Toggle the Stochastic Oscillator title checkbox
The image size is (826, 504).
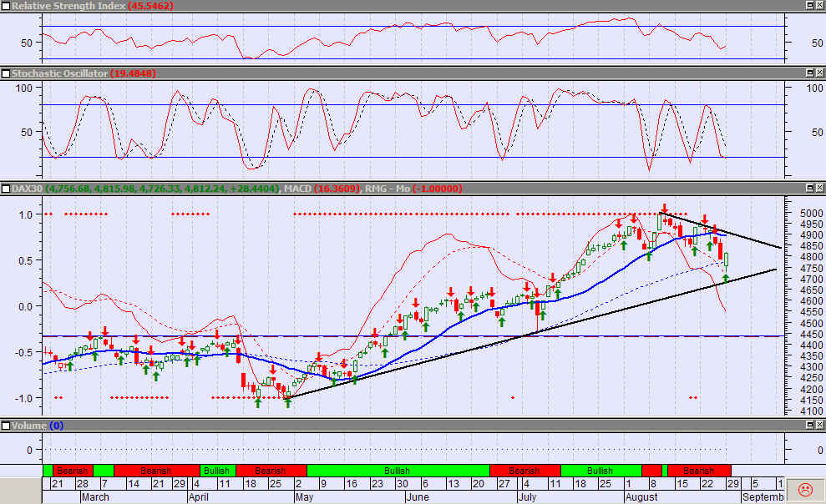point(6,73)
